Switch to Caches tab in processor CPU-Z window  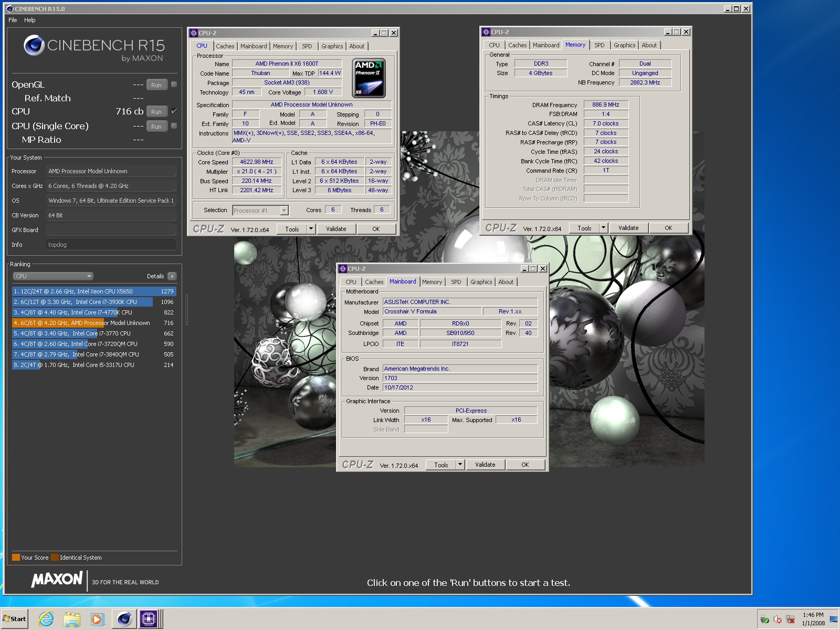click(x=225, y=46)
